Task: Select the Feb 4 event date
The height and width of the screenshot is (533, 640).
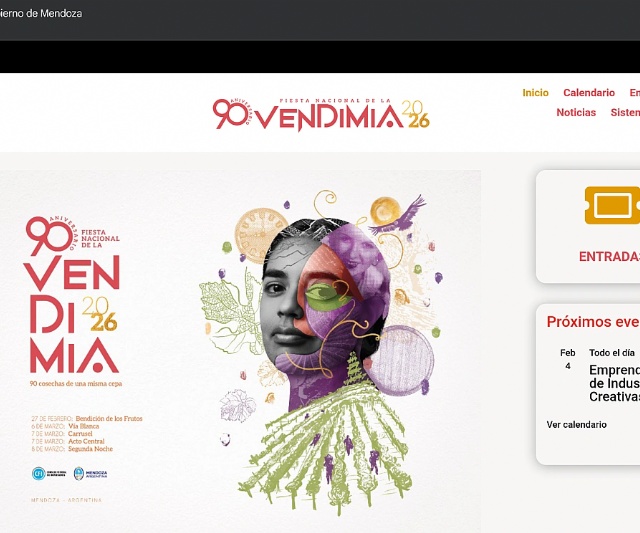Action: point(568,359)
